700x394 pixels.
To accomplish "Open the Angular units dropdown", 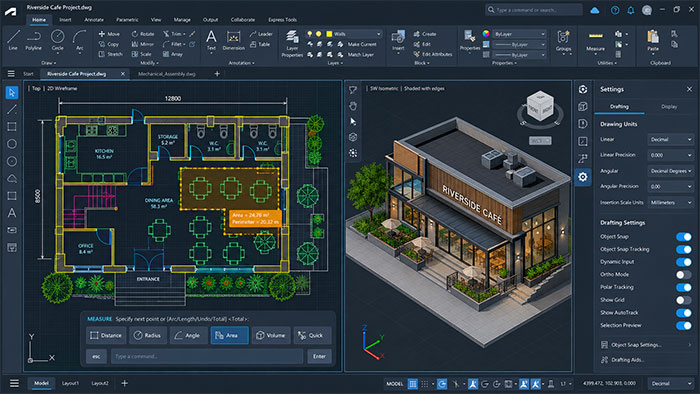I will tap(671, 171).
